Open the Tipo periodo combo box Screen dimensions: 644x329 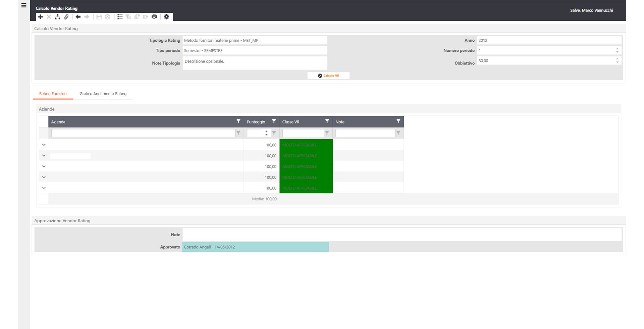pos(255,50)
